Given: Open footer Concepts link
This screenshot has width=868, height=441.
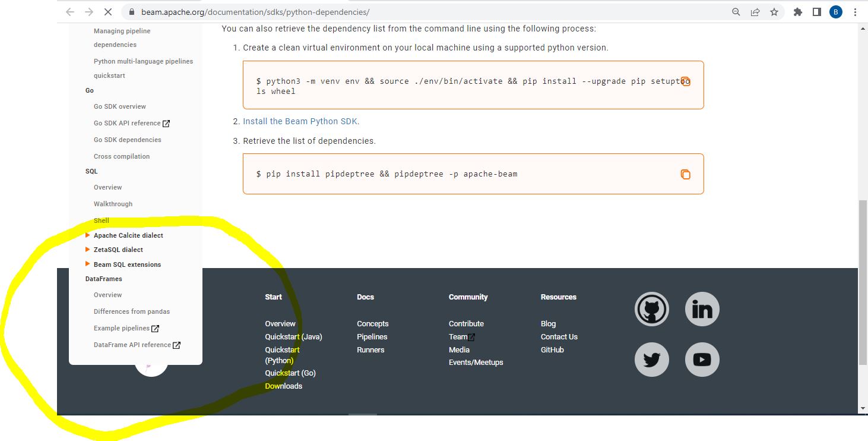Looking at the screenshot, I should pyautogui.click(x=373, y=324).
